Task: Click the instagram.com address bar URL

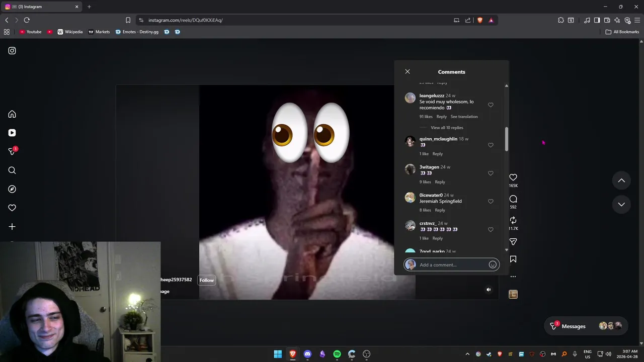Action: pyautogui.click(x=185, y=20)
